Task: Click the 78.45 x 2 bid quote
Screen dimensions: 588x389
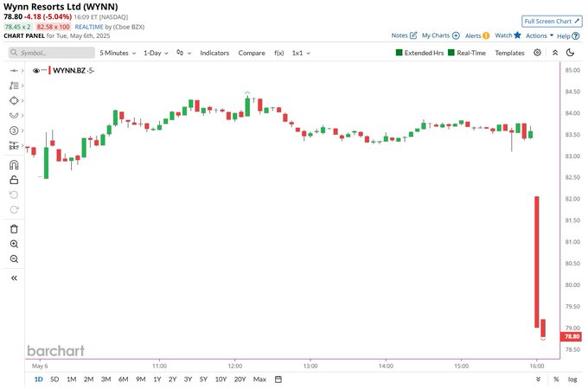Action: click(x=17, y=27)
